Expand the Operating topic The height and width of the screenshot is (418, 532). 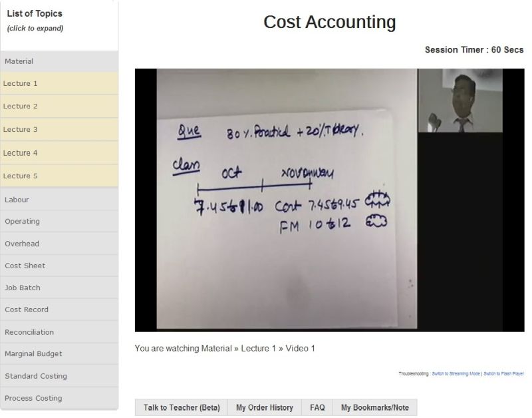click(59, 222)
